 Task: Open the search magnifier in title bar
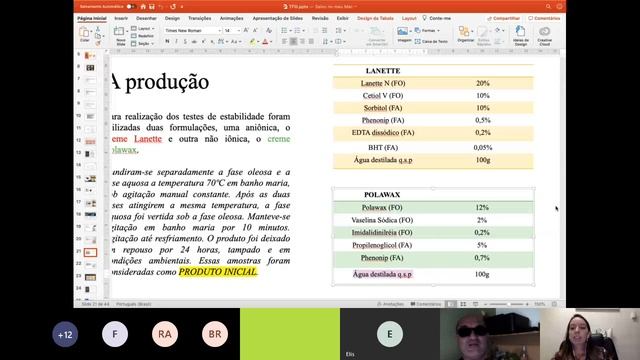tap(548, 7)
